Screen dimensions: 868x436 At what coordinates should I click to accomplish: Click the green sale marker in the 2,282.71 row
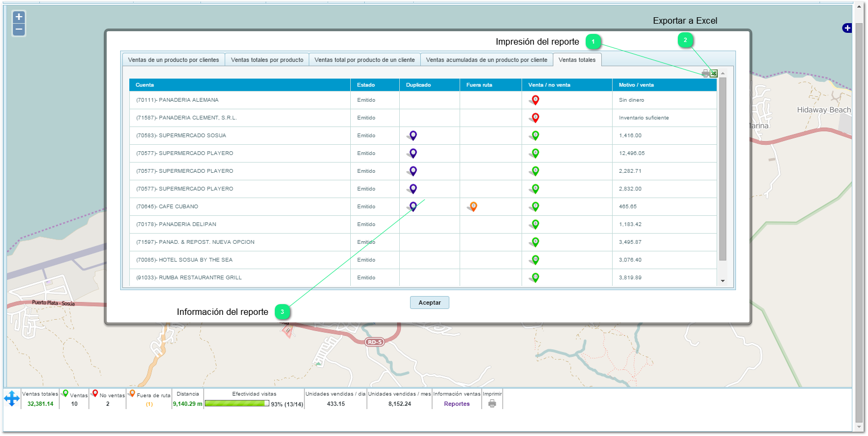[534, 171]
